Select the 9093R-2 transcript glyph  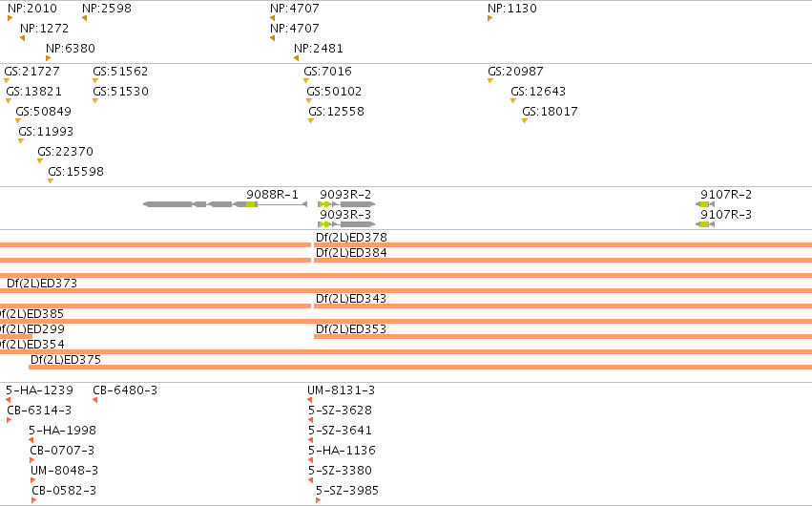pos(346,204)
